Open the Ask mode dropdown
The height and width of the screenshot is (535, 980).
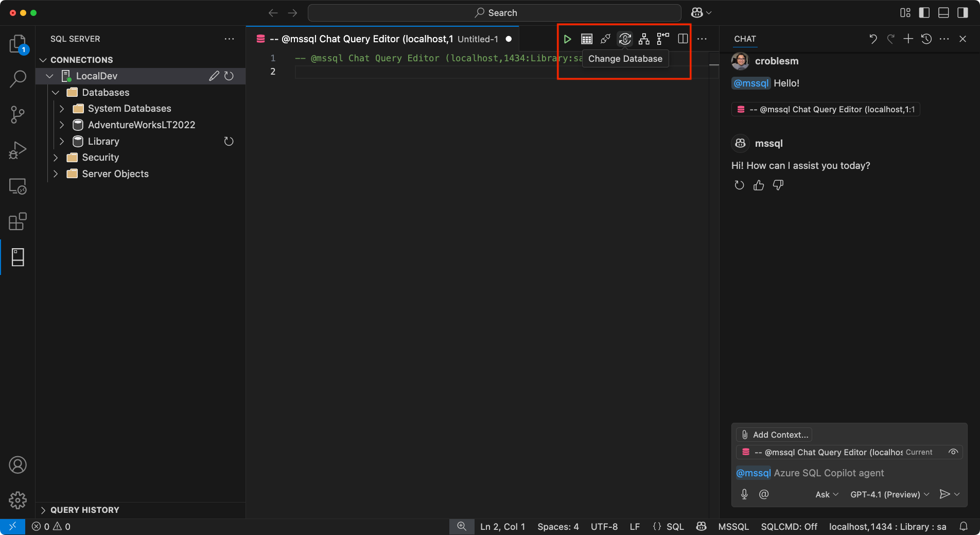click(x=826, y=494)
